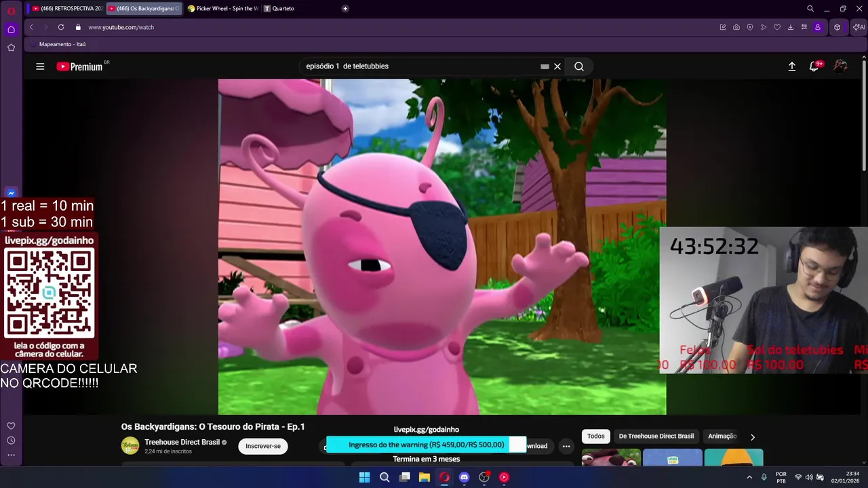Show more filter chips with right arrow
This screenshot has width=868, height=488.
tap(752, 437)
